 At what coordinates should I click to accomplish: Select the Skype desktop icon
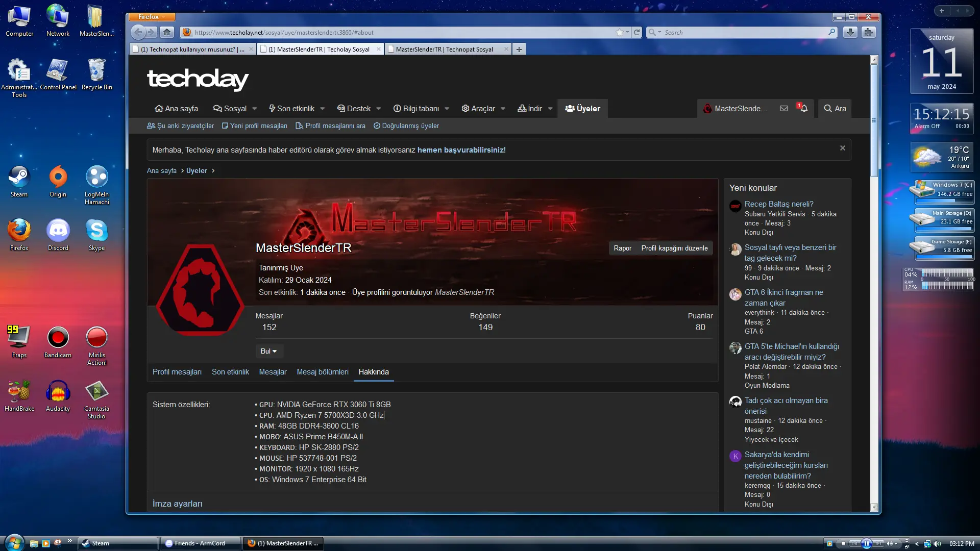tap(96, 235)
